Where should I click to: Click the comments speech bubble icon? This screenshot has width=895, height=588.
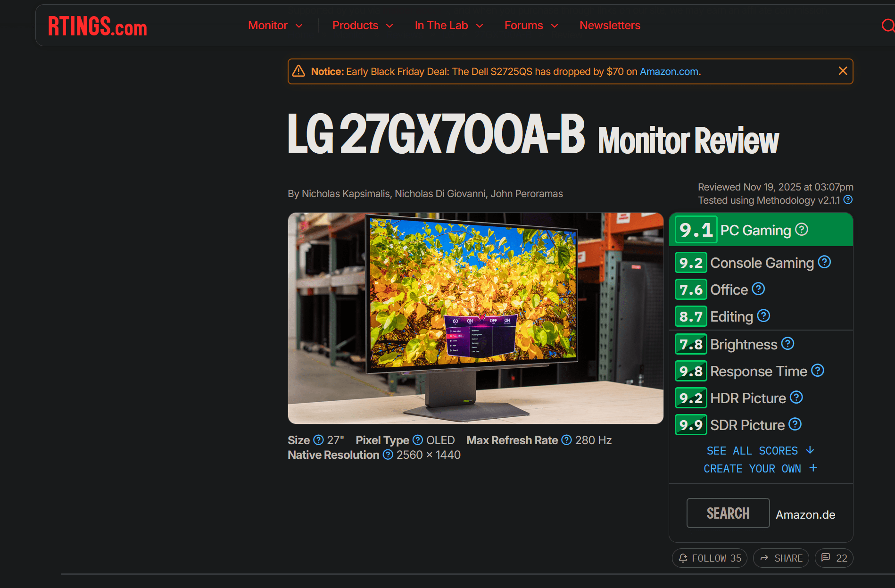(x=826, y=558)
